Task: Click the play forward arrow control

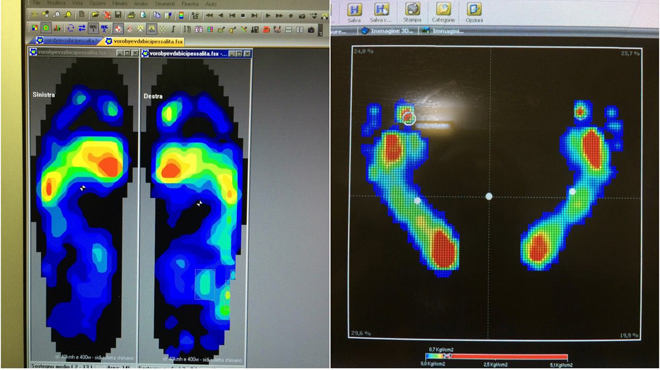Action: coord(268,16)
